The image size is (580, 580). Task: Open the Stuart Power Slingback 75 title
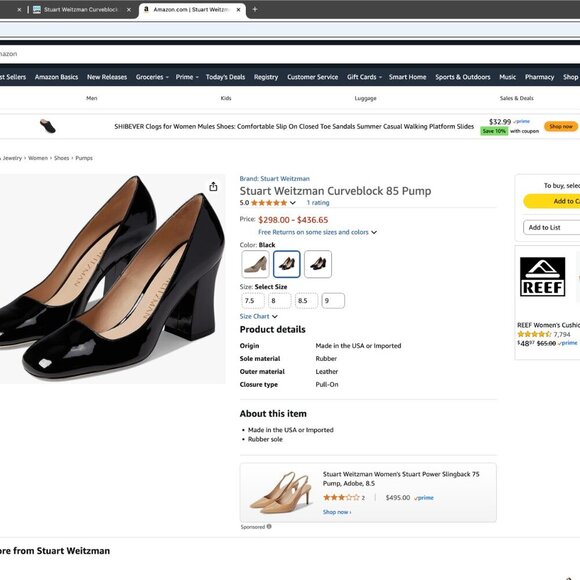[401, 479]
